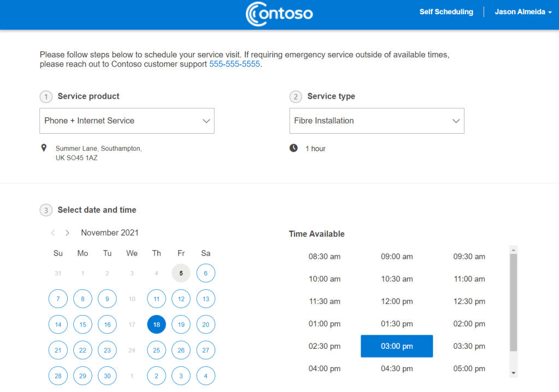Select November 12 on calendar
Image resolution: width=559 pixels, height=392 pixels.
click(181, 299)
